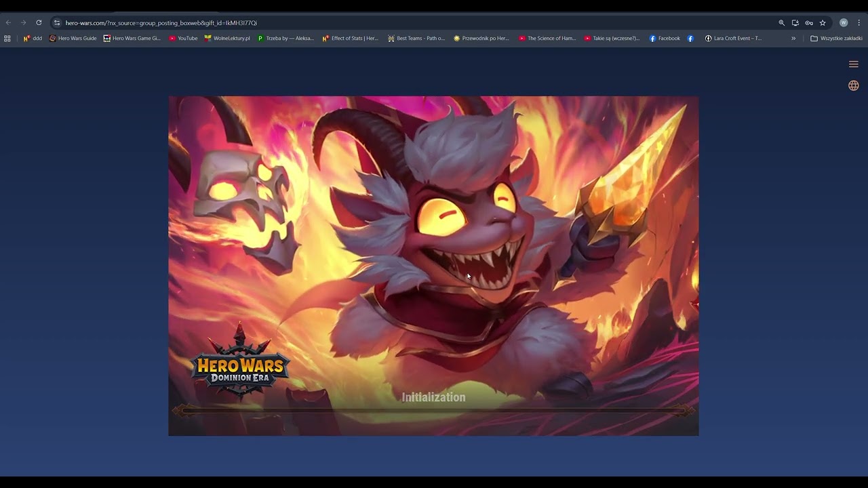Go forward to the next page
The width and height of the screenshot is (868, 488).
point(23,22)
